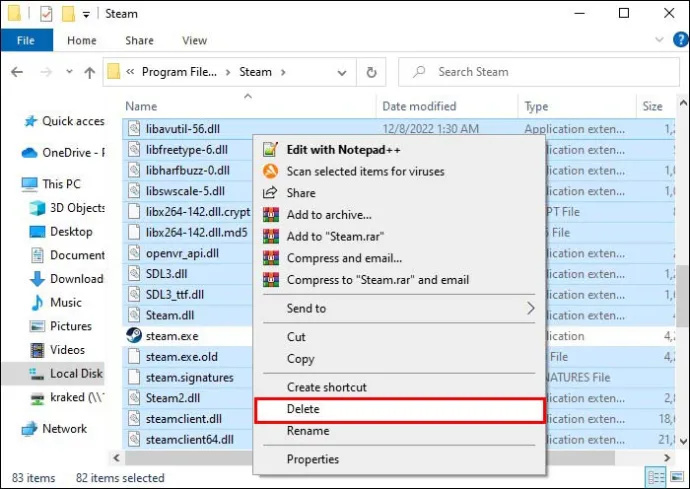Choose Create shortcut in context menu
The height and width of the screenshot is (489, 690).
point(400,387)
